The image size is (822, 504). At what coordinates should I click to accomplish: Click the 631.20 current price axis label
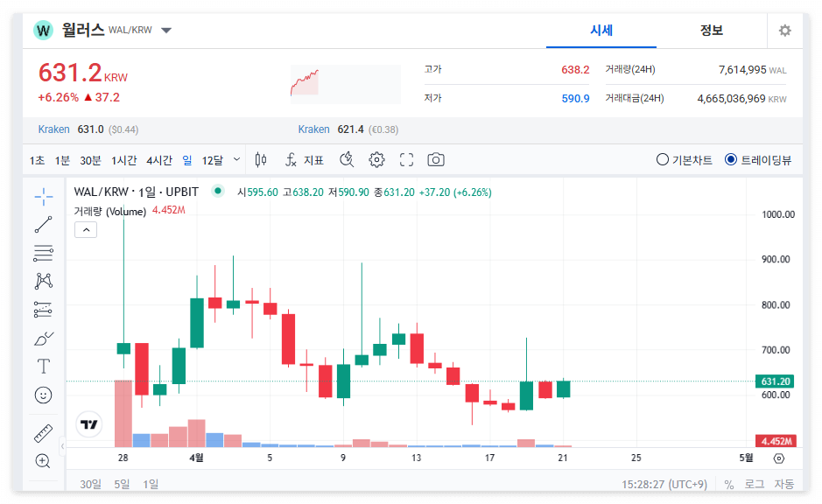pos(775,381)
